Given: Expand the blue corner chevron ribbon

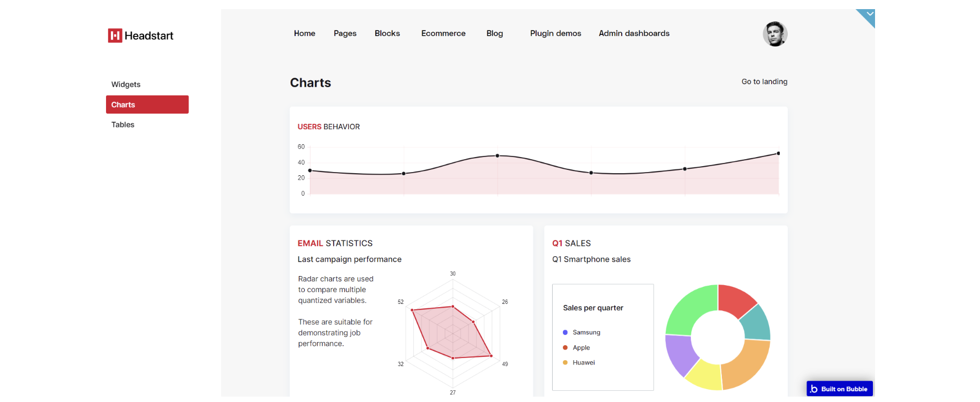Looking at the screenshot, I should (x=867, y=17).
